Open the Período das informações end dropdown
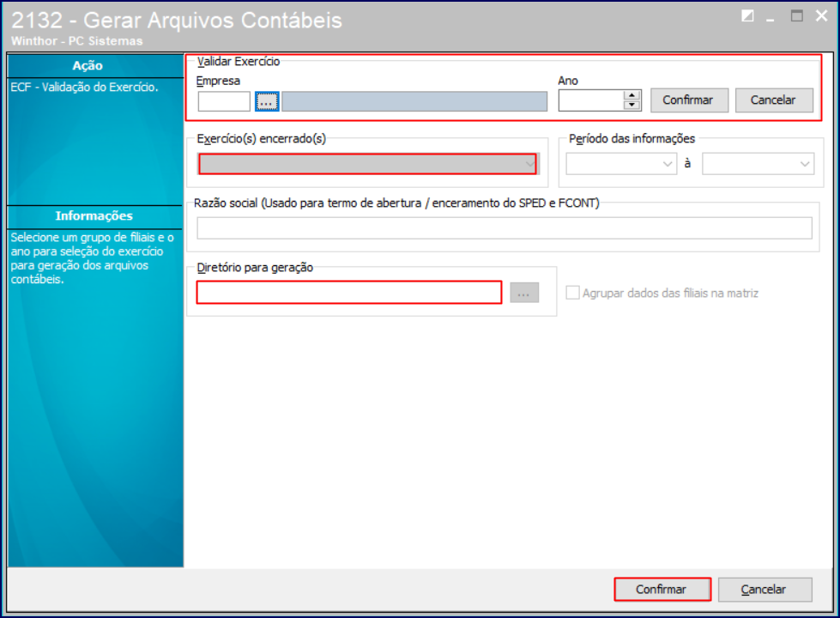840x618 pixels. point(758,164)
